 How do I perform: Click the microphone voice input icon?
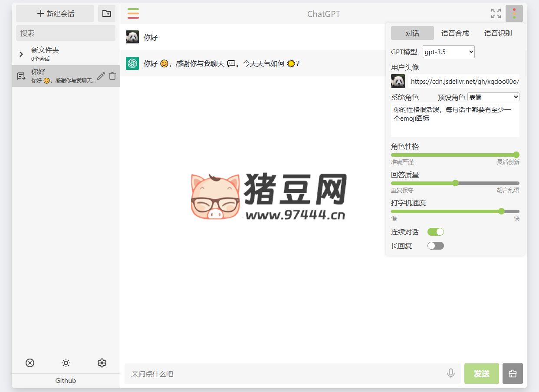tap(451, 373)
